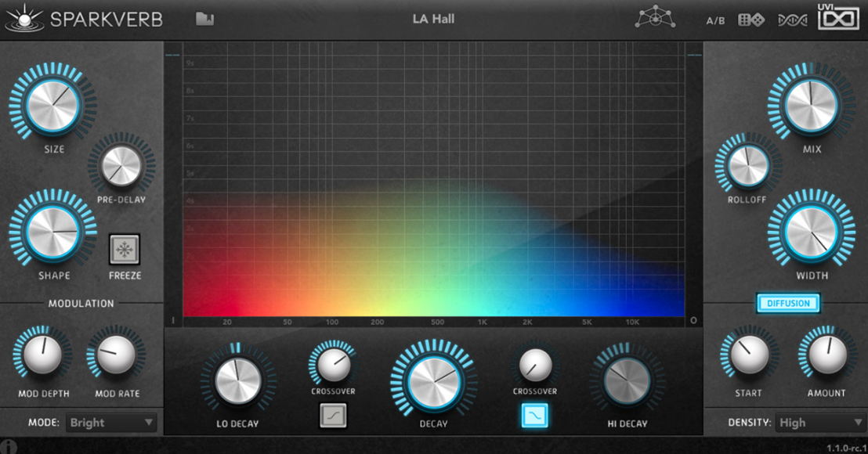Click the LA Hall preset name
Screen dimensions: 868x454
pos(433,19)
